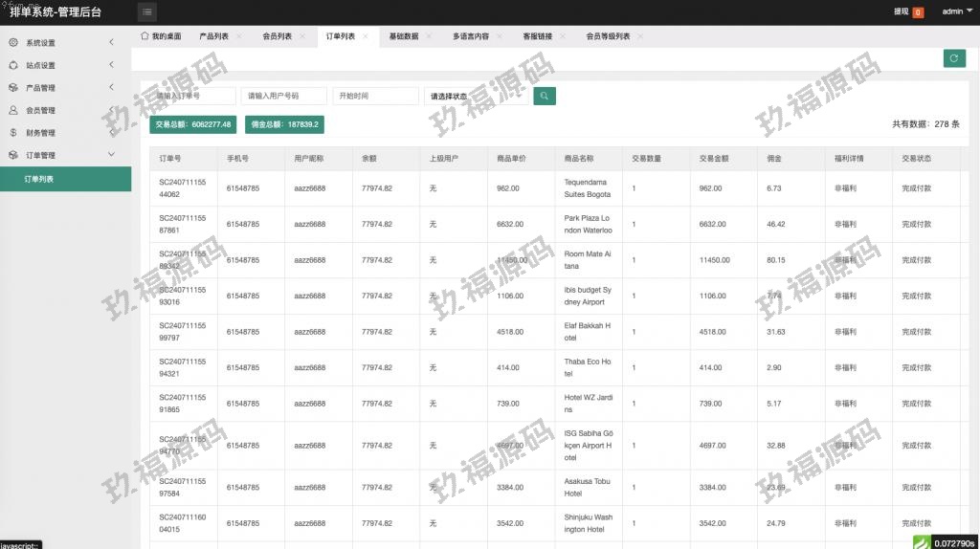Click the green refresh icon button
The width and height of the screenshot is (980, 549).
pos(953,58)
